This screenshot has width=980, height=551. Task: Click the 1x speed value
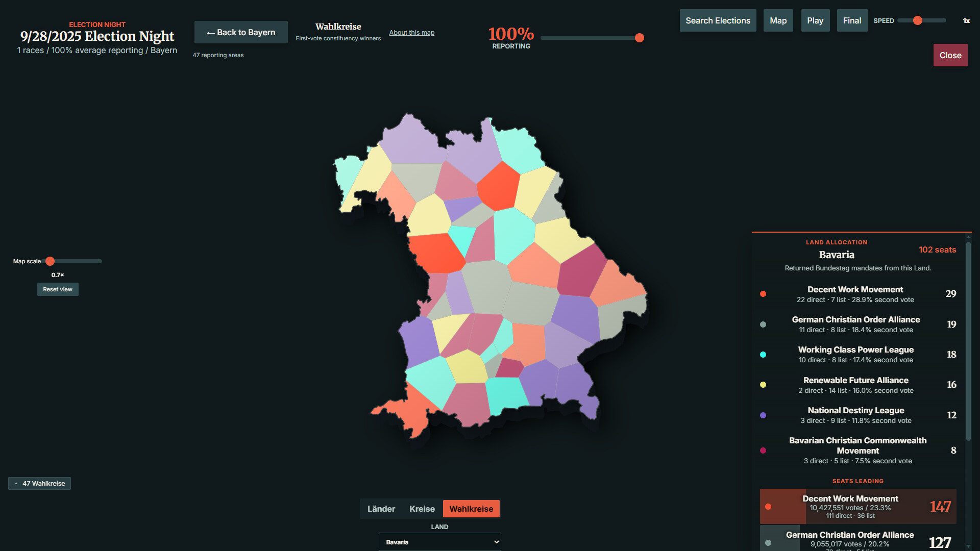[x=966, y=21]
